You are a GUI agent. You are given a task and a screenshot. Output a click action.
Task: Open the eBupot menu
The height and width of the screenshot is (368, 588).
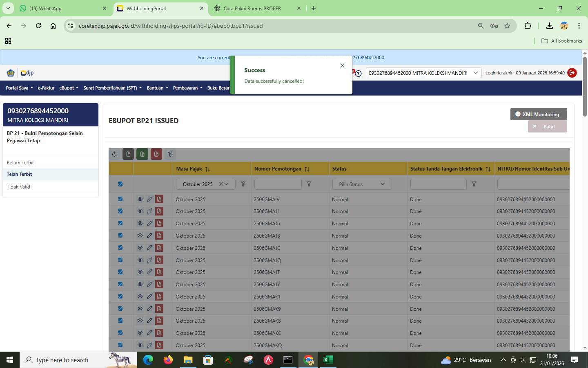[x=68, y=88]
